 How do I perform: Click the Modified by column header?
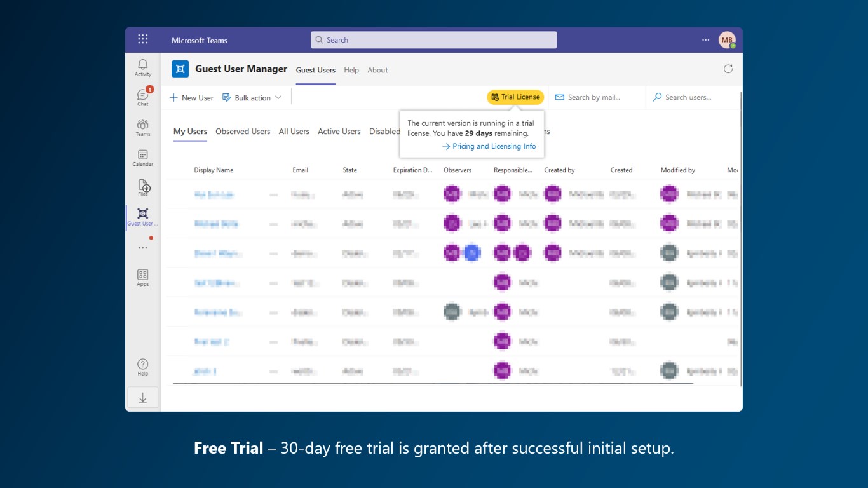pos(678,170)
